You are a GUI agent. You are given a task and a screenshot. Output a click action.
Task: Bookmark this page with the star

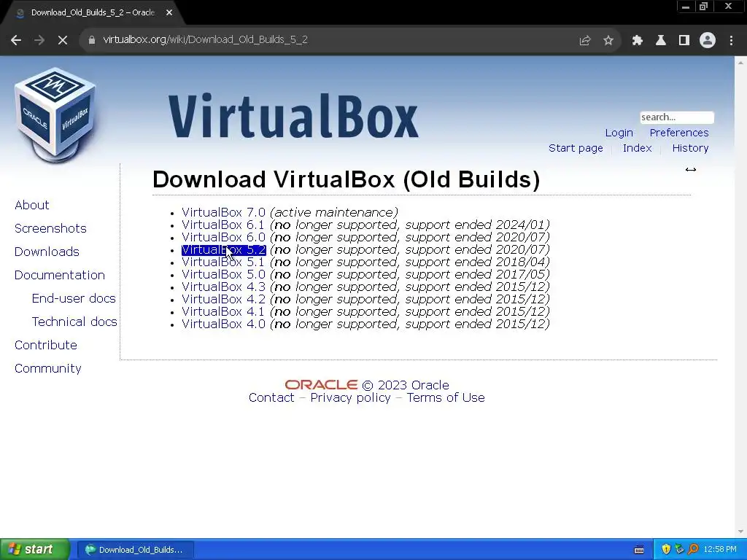608,41
